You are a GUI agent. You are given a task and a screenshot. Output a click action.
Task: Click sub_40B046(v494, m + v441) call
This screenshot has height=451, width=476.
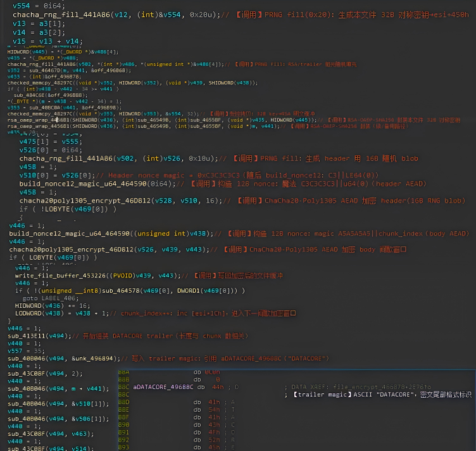[x=58, y=388]
